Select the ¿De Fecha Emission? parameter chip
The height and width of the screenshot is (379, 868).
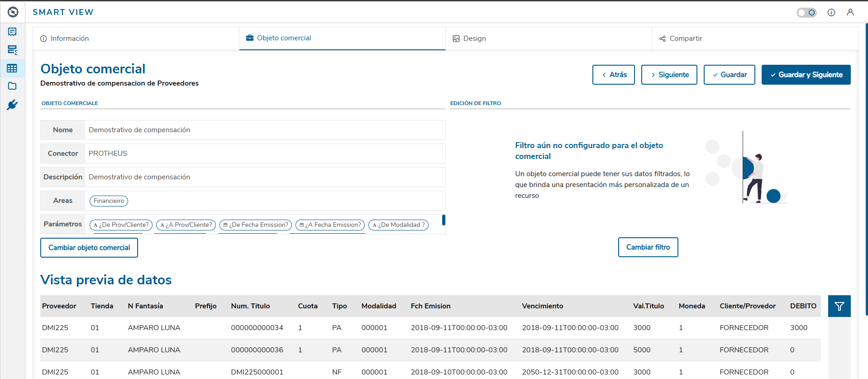coord(256,225)
